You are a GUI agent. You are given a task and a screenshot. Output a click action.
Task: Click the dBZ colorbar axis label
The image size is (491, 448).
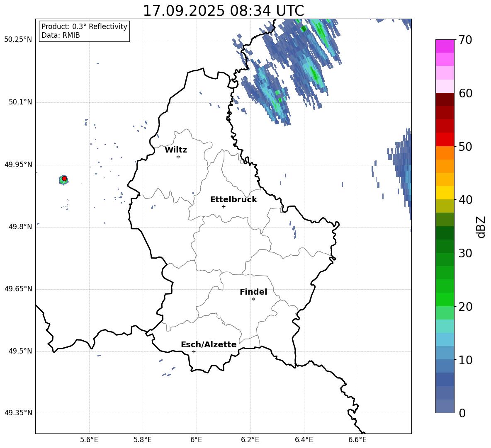481,227
